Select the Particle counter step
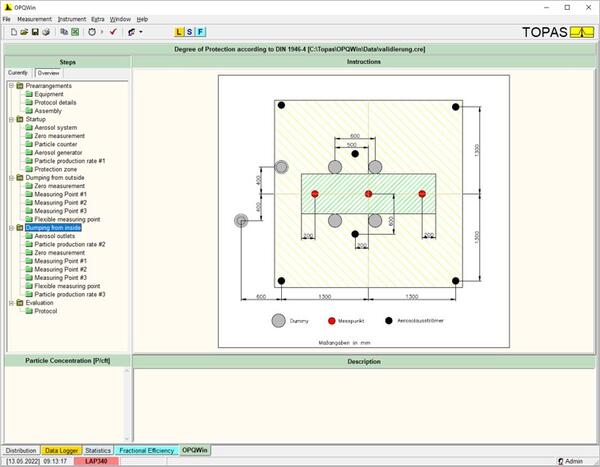 point(55,144)
